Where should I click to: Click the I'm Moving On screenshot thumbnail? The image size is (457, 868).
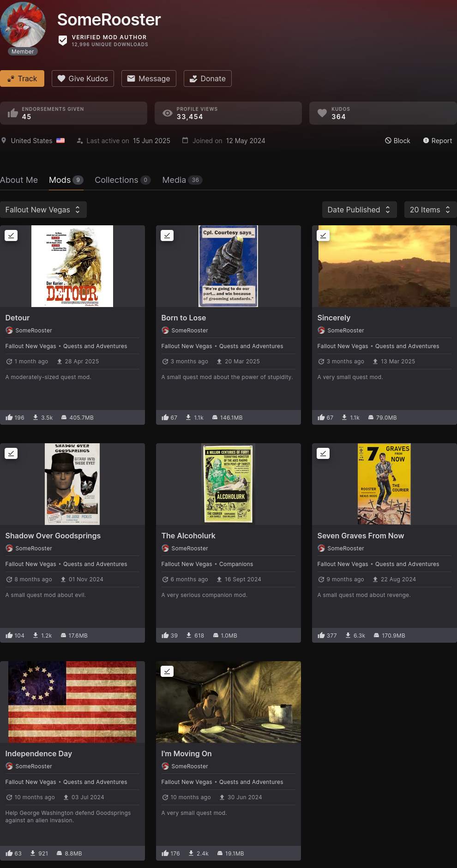pyautogui.click(x=228, y=702)
